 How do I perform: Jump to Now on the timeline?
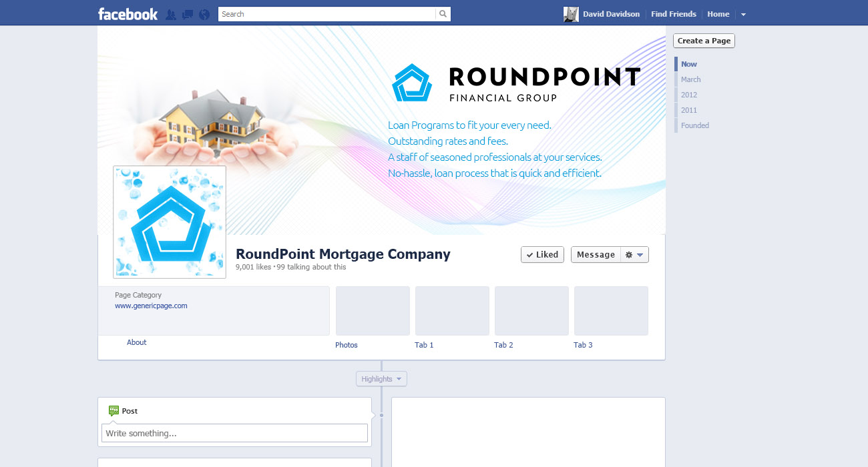pyautogui.click(x=688, y=64)
